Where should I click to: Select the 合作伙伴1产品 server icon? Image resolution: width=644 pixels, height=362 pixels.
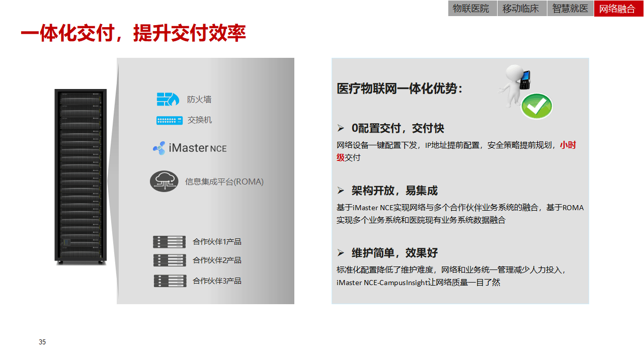click(x=169, y=242)
